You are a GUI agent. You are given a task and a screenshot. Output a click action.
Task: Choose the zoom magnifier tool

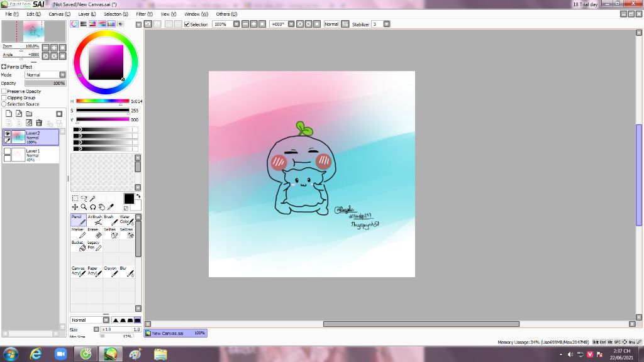click(84, 207)
